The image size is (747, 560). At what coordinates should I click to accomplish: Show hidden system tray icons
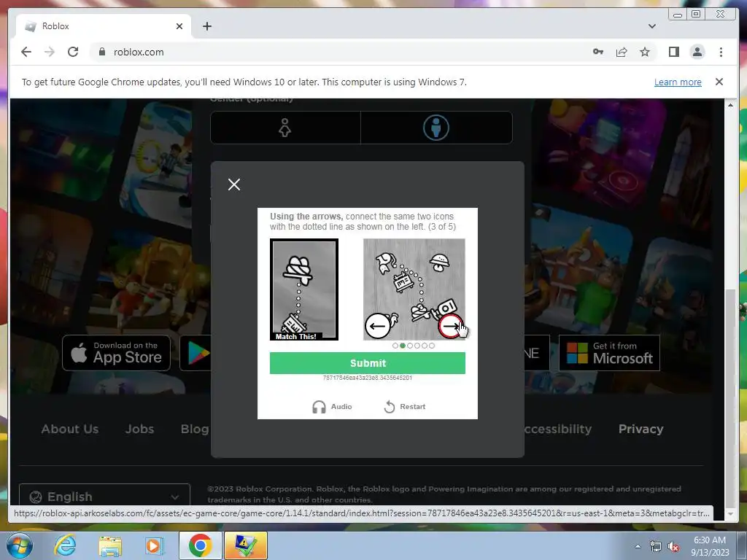(x=638, y=546)
